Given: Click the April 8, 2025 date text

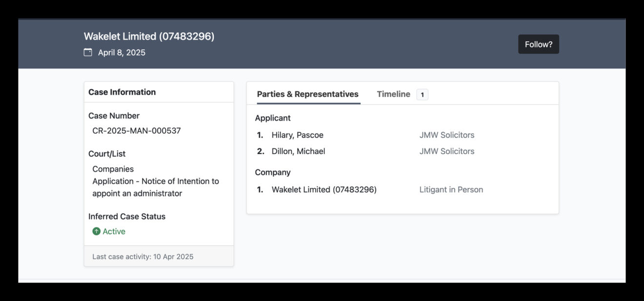Looking at the screenshot, I should point(121,53).
